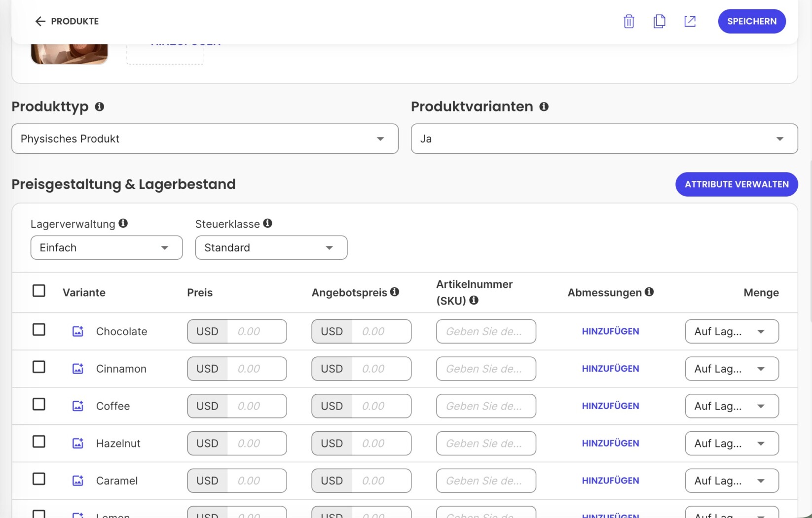812x518 pixels.
Task: Open product in new window icon
Action: pos(690,21)
